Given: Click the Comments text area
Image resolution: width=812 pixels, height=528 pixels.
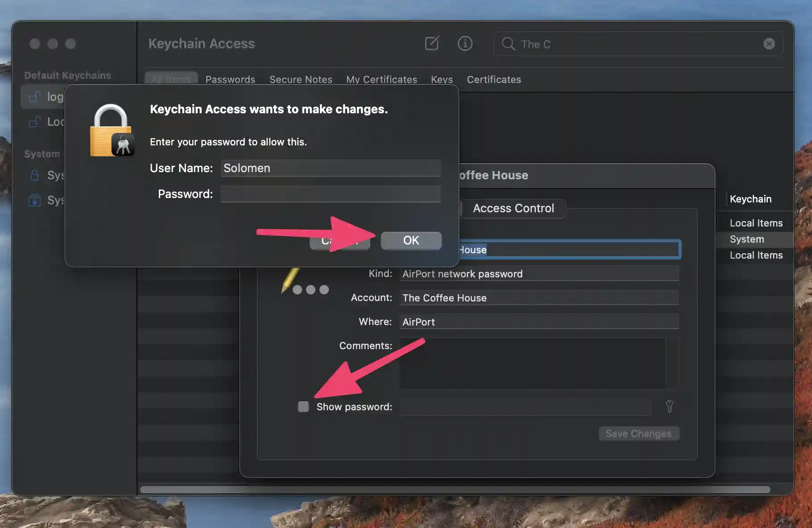Looking at the screenshot, I should (533, 363).
